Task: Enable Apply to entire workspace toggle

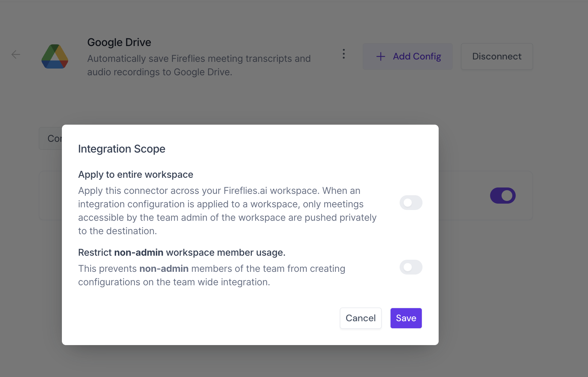Action: click(411, 203)
